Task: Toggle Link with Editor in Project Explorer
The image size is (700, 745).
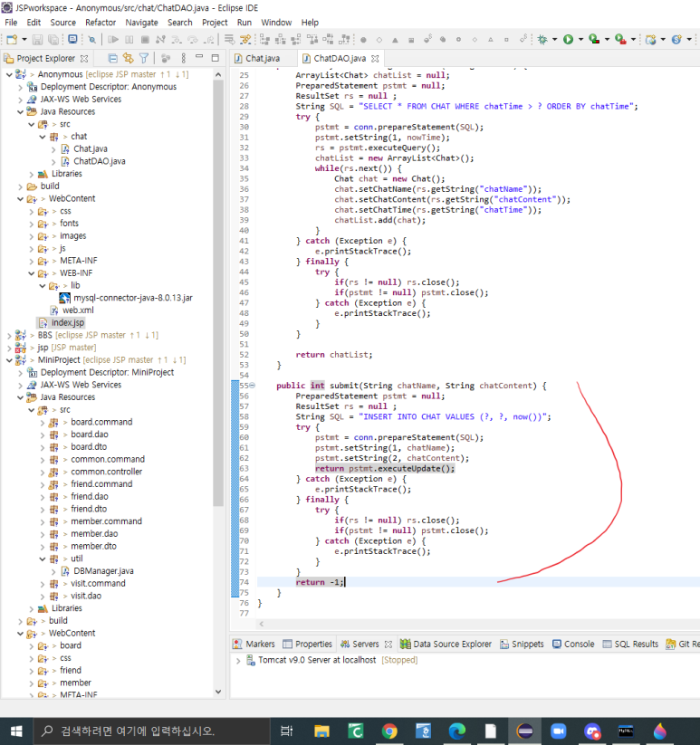Action: pos(129,59)
